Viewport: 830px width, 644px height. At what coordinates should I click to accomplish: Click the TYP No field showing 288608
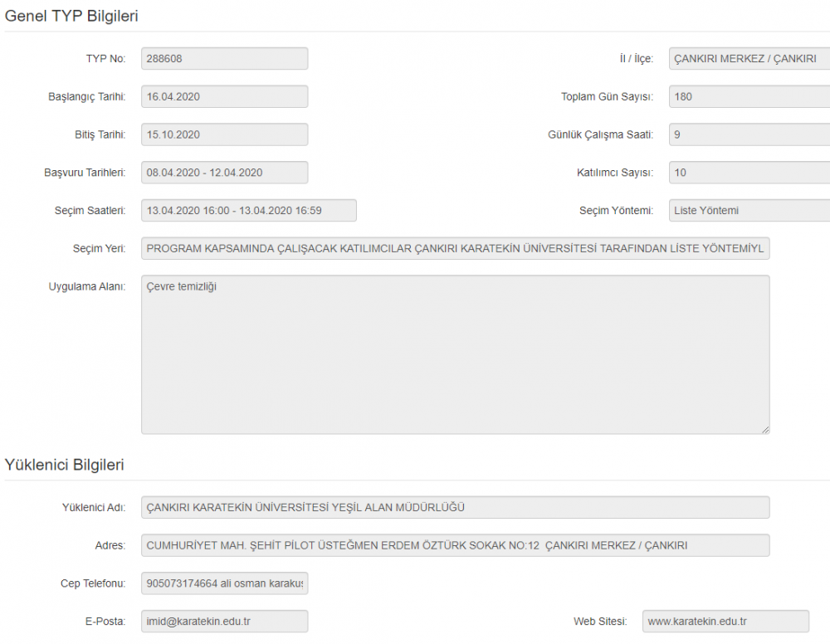224,59
